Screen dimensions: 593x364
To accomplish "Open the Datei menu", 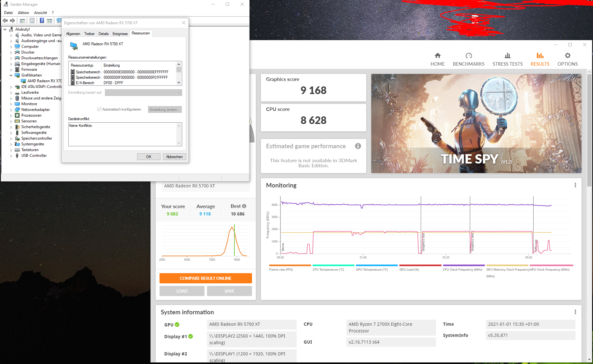I will [x=8, y=13].
